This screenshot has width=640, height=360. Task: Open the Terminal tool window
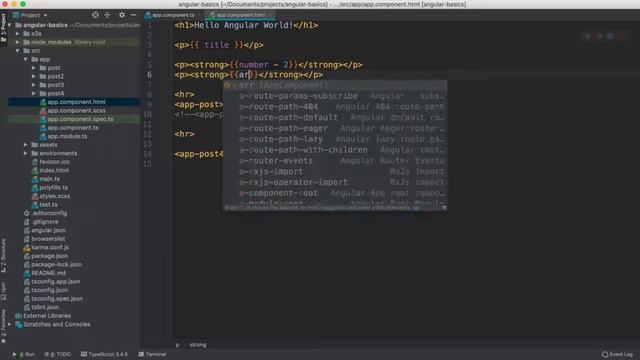click(x=152, y=355)
